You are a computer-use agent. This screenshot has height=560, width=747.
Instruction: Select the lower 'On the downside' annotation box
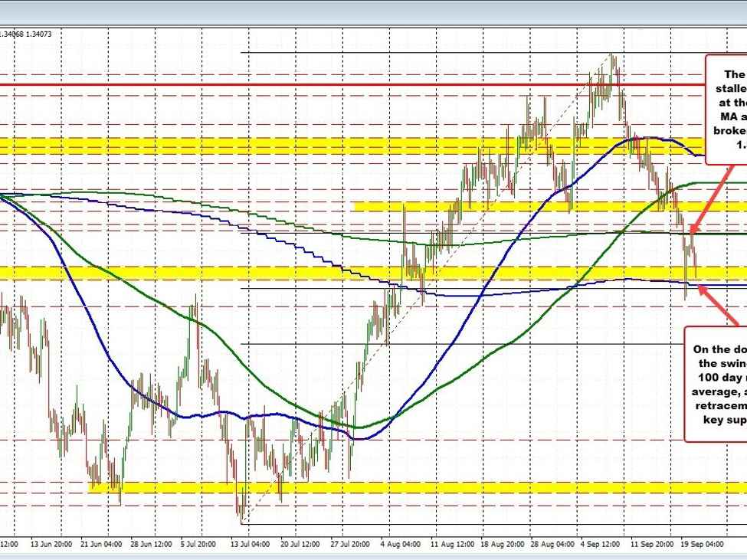(x=716, y=382)
